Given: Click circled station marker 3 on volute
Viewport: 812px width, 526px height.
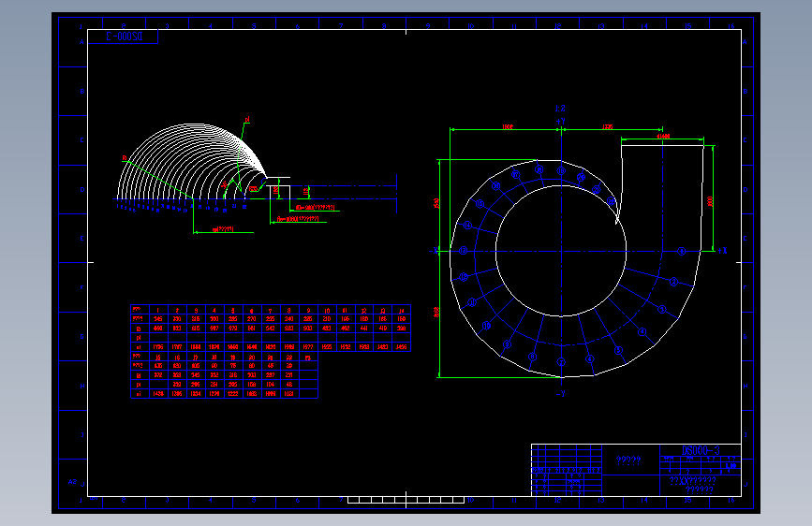Looking at the screenshot, I should click(662, 309).
